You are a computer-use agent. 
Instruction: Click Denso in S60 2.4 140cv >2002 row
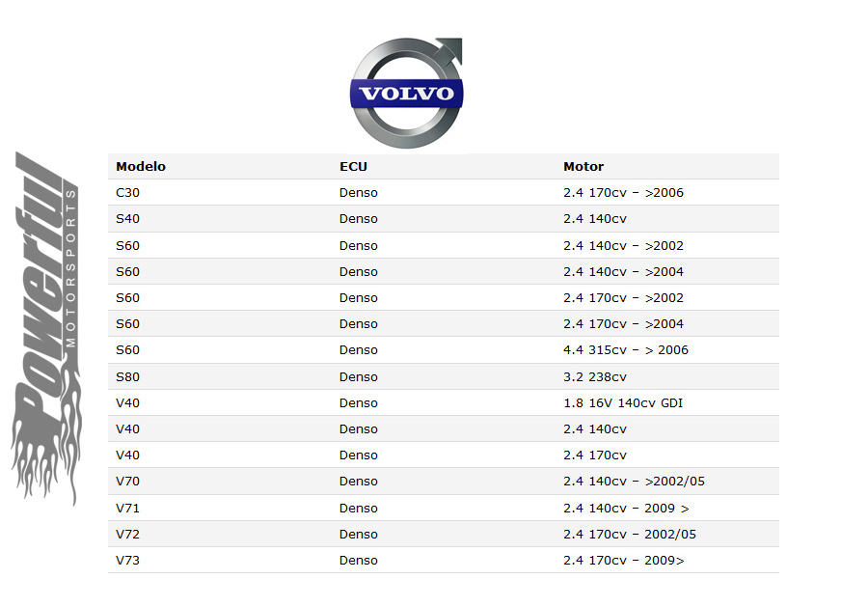[358, 246]
